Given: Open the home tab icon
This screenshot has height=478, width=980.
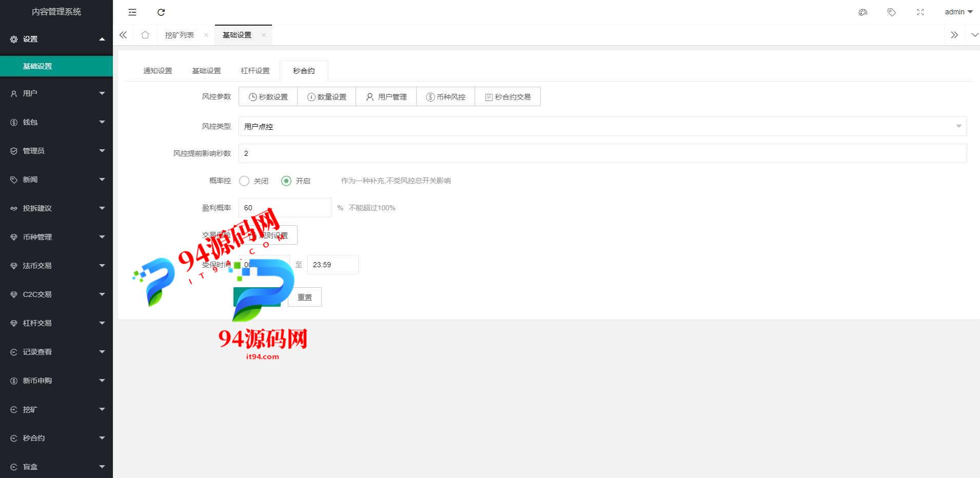Looking at the screenshot, I should (x=145, y=35).
